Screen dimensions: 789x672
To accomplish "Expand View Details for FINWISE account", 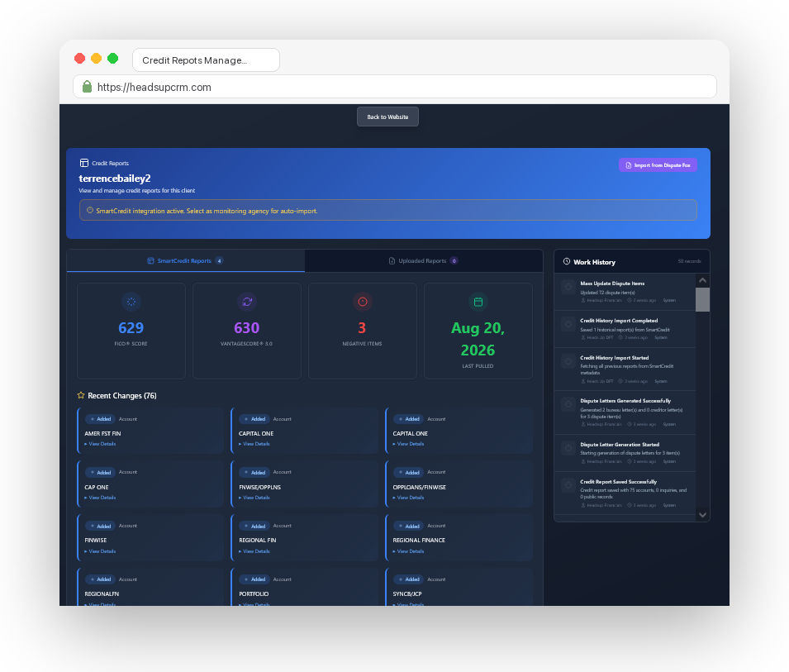I will coord(100,551).
